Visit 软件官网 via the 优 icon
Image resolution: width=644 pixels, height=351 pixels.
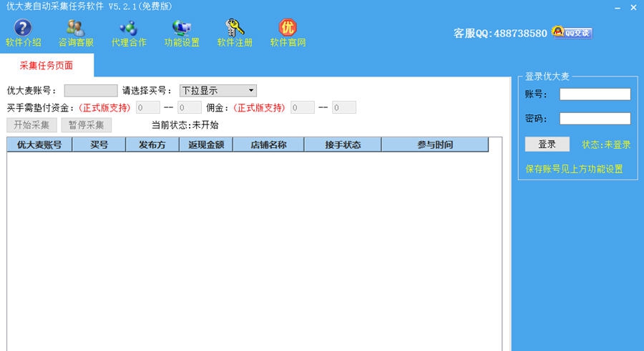pos(288,28)
